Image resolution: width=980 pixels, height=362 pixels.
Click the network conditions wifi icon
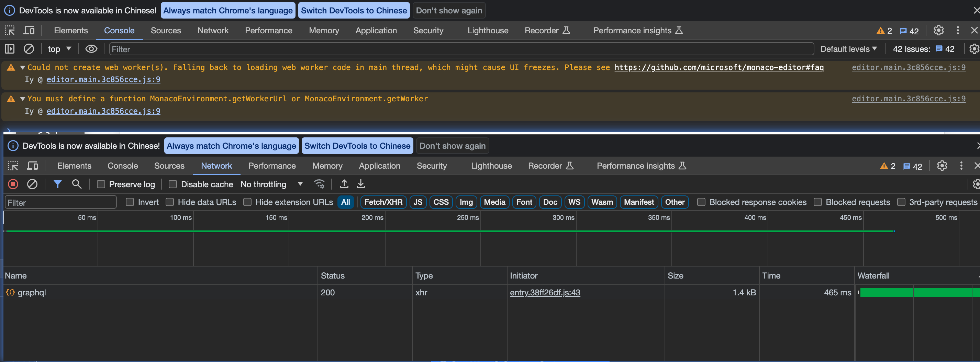click(x=320, y=184)
